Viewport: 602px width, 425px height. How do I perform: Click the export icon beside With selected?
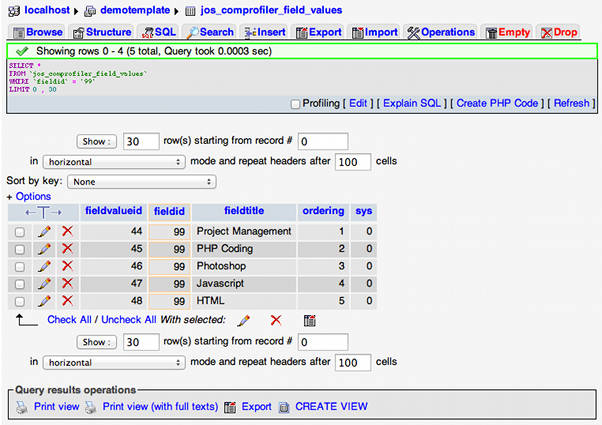[x=310, y=320]
